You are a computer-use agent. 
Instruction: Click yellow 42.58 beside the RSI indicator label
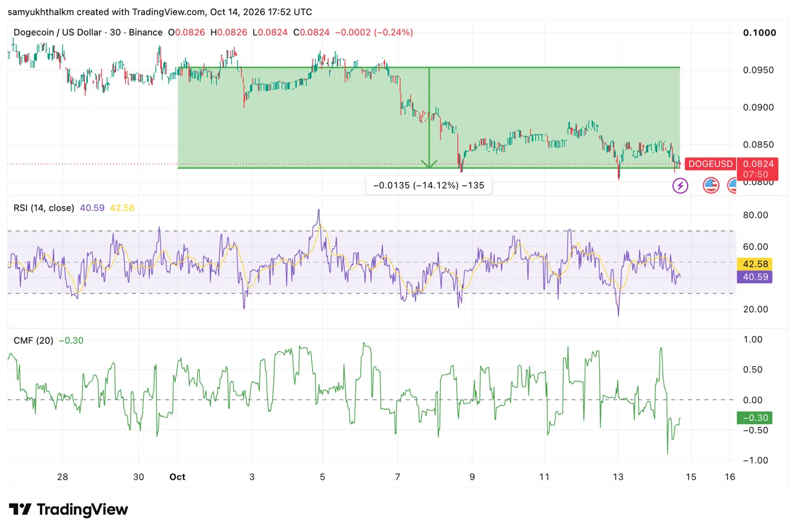pyautogui.click(x=122, y=208)
